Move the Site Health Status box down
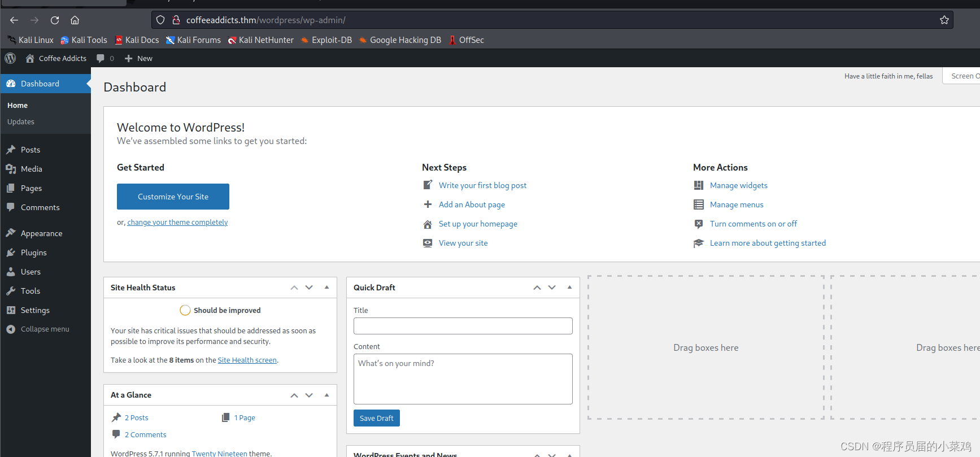Screen dimensions: 980x457 pyautogui.click(x=309, y=288)
